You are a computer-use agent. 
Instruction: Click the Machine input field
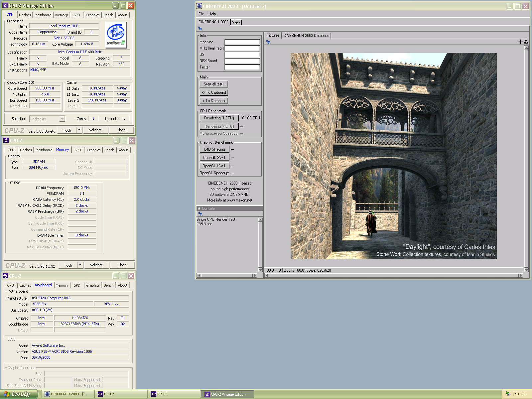pos(242,42)
